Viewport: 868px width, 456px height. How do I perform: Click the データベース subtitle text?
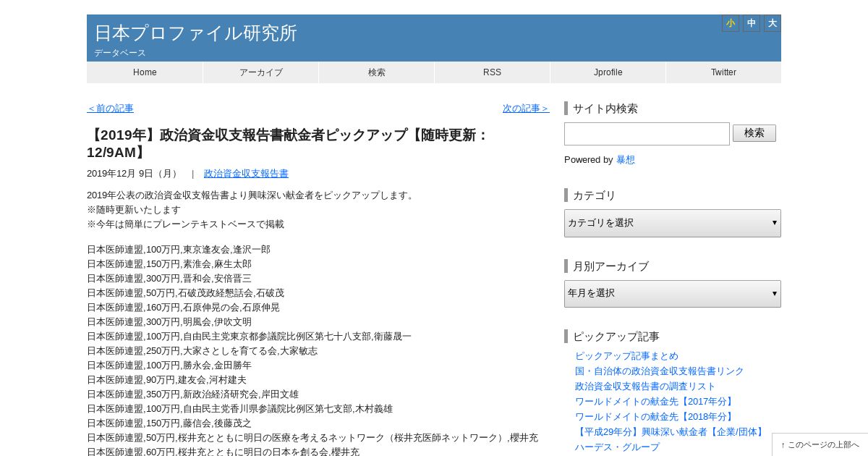point(120,53)
